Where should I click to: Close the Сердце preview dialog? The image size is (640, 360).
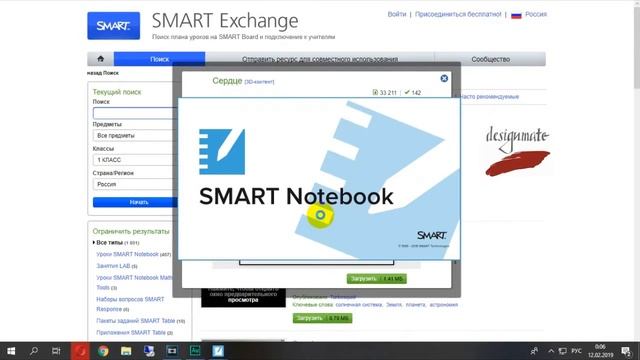444,78
